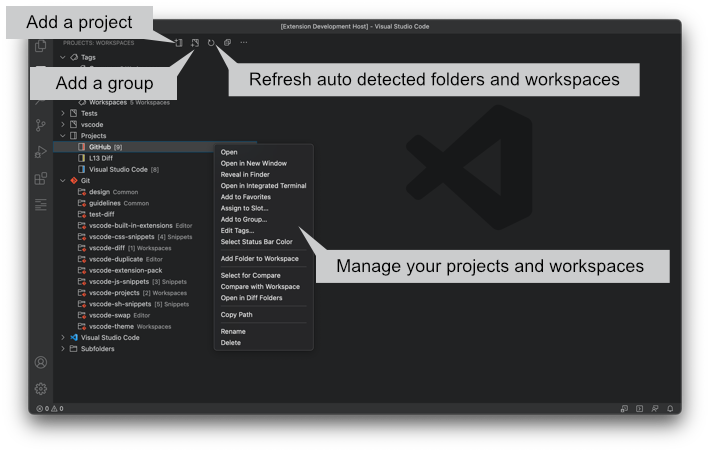Click the Collapse All toolbar icon

click(227, 43)
